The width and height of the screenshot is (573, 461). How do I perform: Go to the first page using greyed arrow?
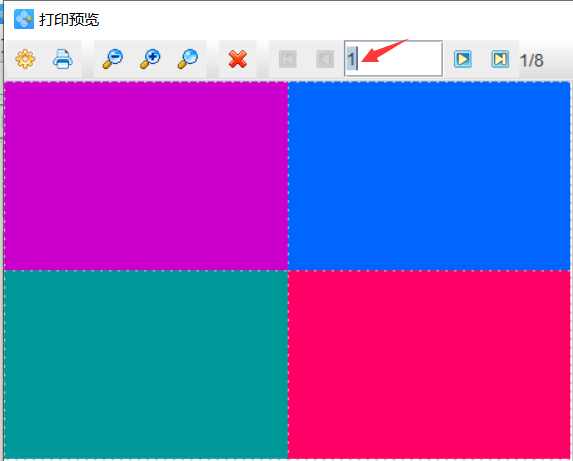click(x=288, y=59)
